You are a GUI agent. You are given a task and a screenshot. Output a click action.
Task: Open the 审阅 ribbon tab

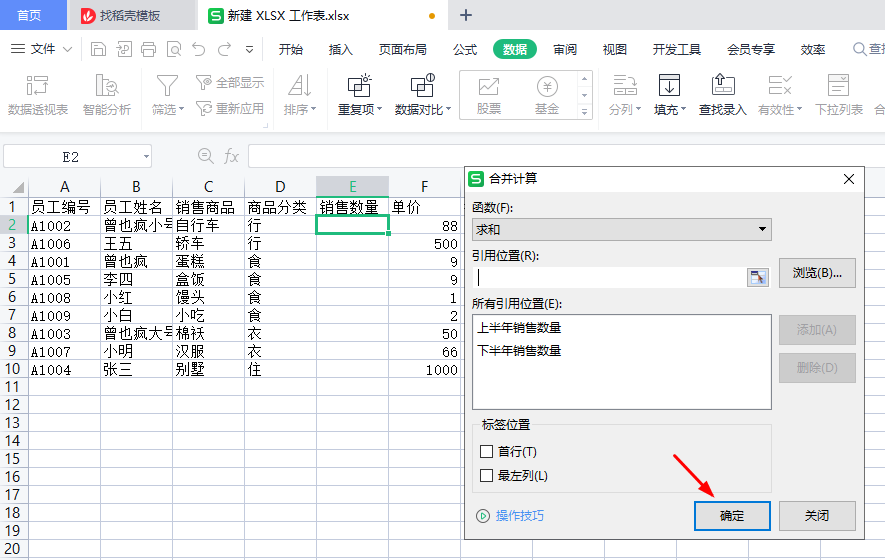tap(565, 50)
